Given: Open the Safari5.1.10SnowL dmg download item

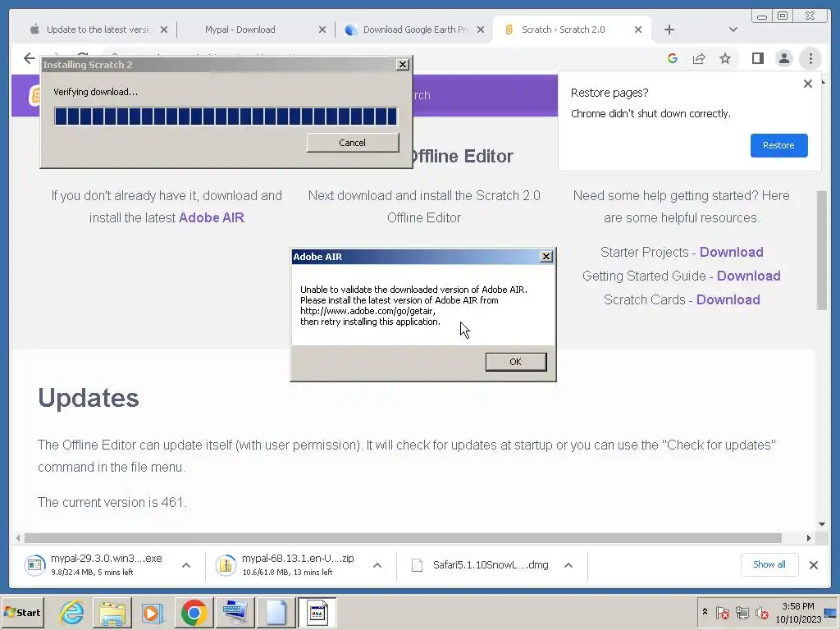Looking at the screenshot, I should point(482,565).
